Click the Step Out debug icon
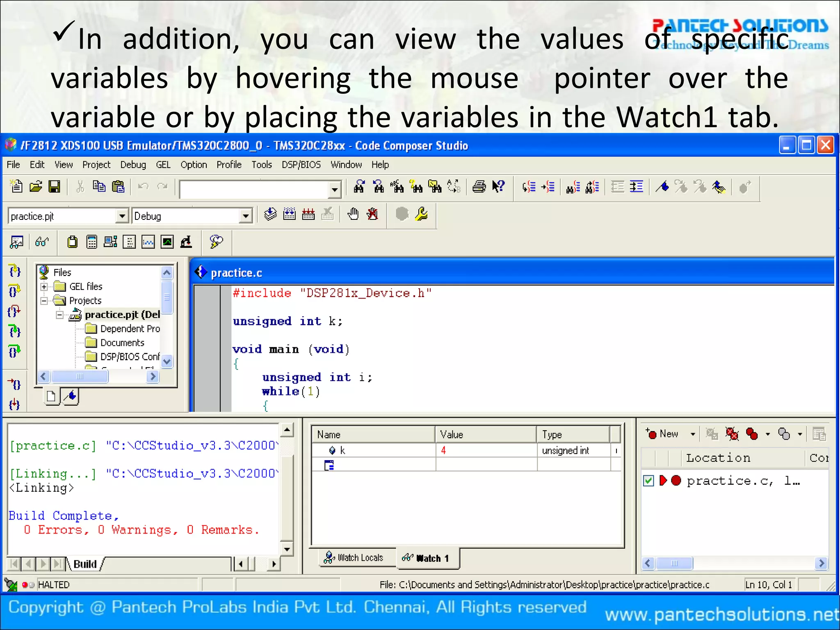This screenshot has width=840, height=630. (14, 311)
